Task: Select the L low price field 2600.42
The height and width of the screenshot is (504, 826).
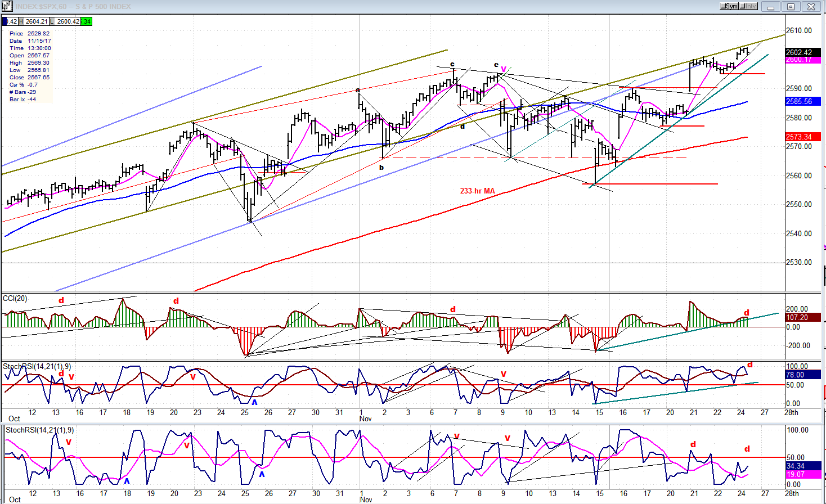Action: point(65,21)
